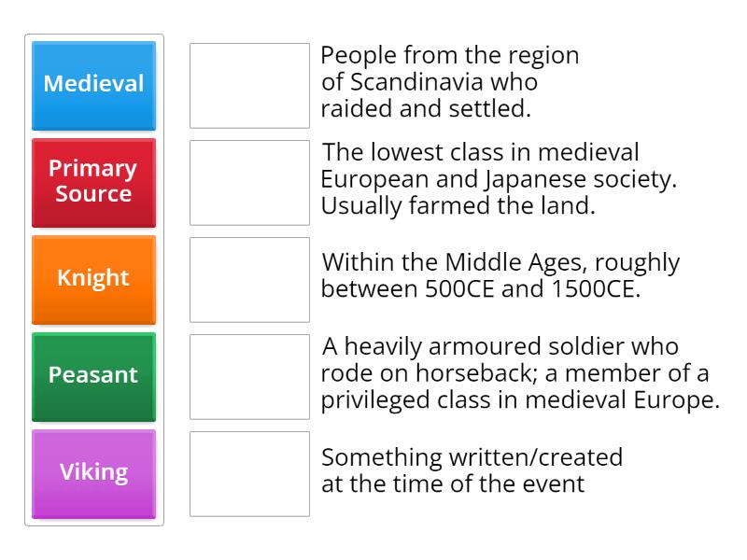The width and height of the screenshot is (747, 560).
Task: Click the blue Medieval tile's label text
Action: [93, 84]
